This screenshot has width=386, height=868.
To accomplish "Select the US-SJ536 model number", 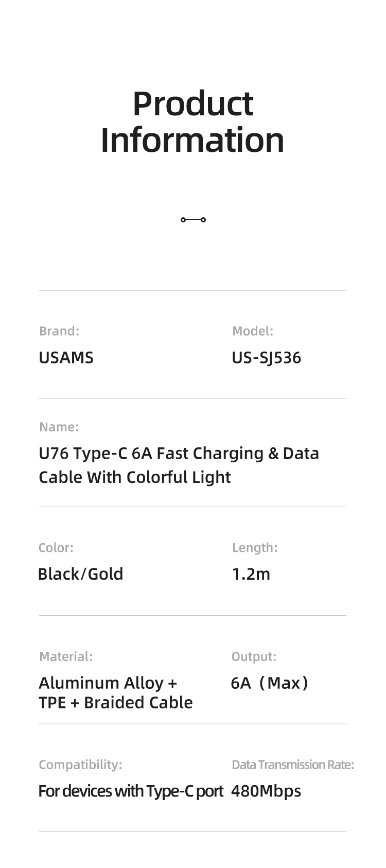I will (266, 358).
